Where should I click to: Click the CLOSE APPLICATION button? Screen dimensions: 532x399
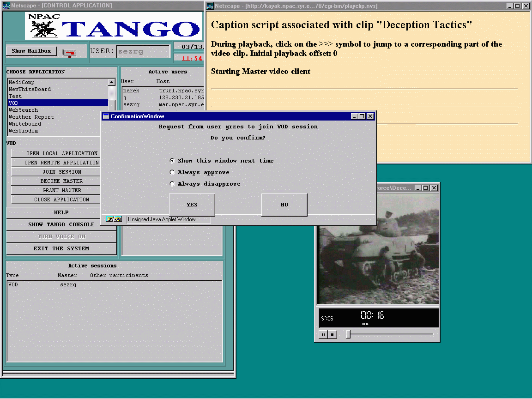[55, 199]
